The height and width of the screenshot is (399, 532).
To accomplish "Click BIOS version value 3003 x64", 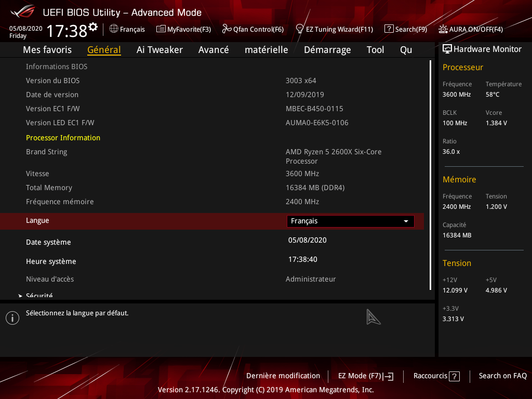I will 301,81.
